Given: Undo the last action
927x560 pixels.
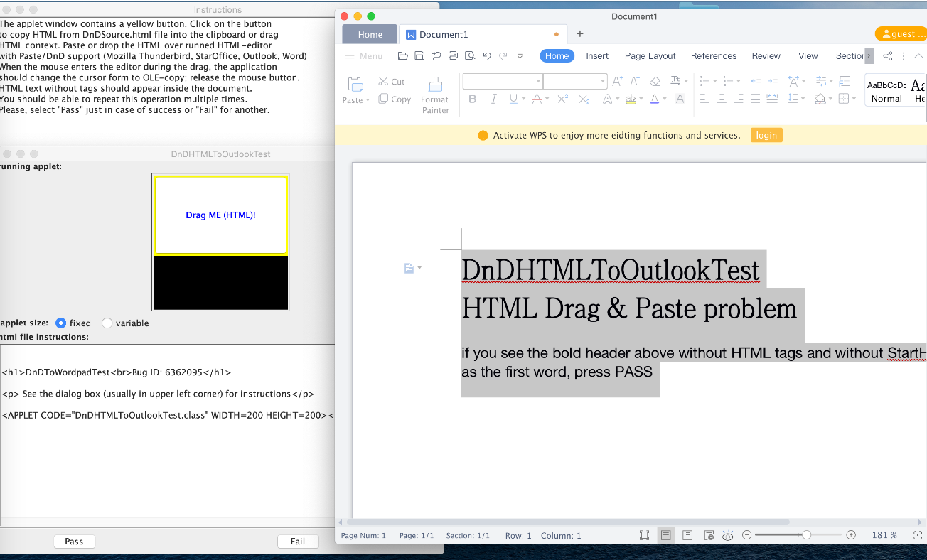Looking at the screenshot, I should (487, 55).
